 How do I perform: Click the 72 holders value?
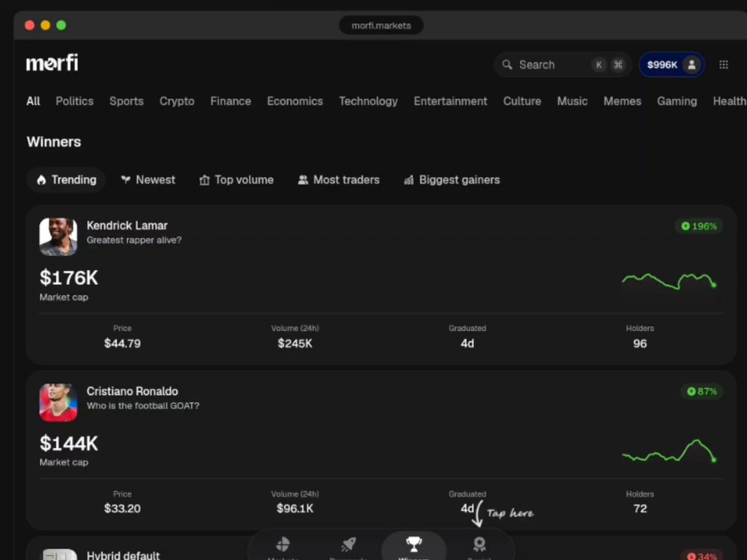[x=640, y=509]
